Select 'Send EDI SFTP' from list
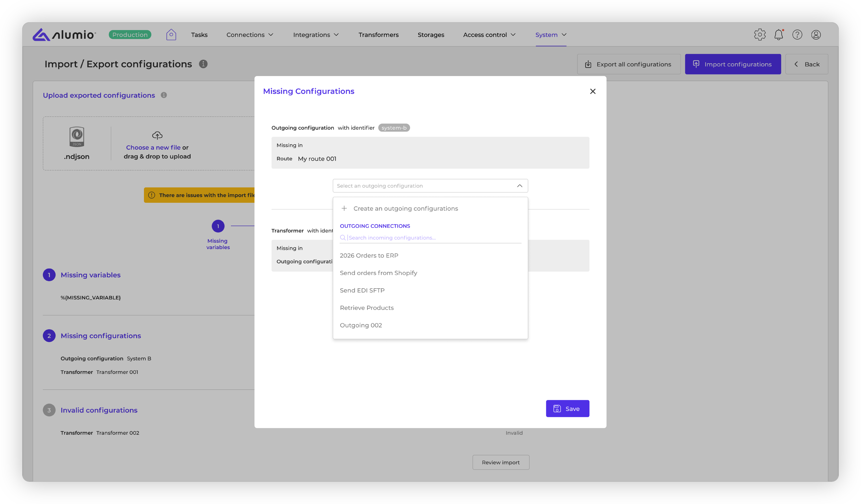Screen dimensions: 861x504 click(x=362, y=290)
